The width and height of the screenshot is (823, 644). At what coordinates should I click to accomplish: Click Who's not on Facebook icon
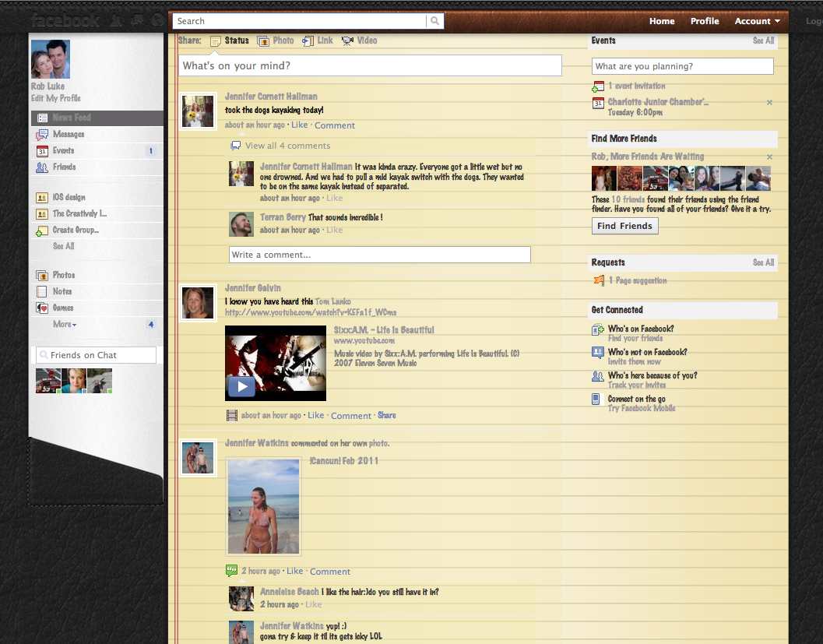(x=598, y=353)
